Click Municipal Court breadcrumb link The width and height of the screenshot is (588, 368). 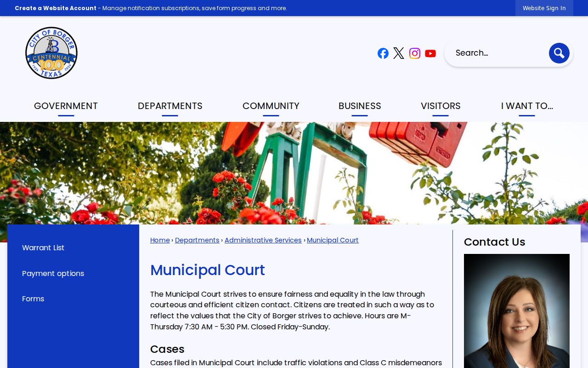333,240
